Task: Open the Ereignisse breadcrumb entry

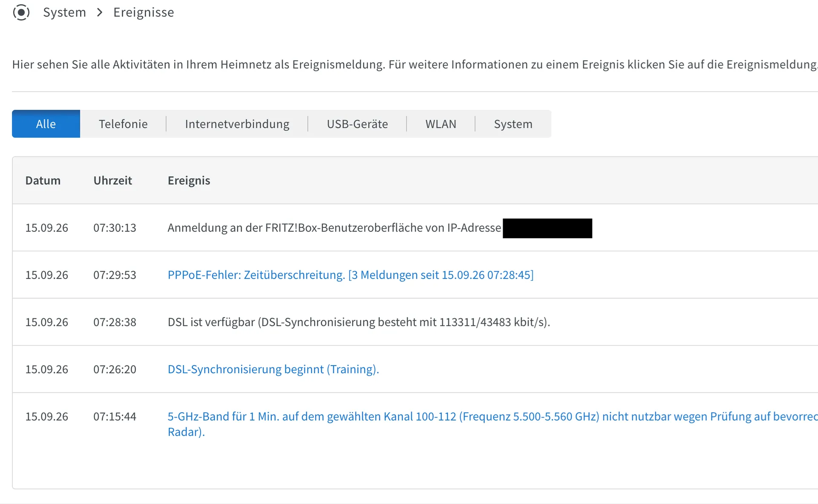Action: [144, 12]
